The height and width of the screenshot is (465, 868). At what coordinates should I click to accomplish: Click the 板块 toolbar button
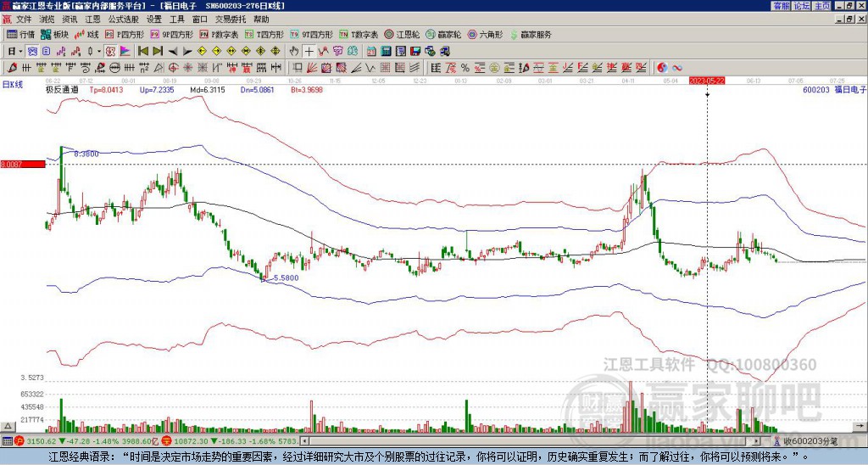(54, 34)
